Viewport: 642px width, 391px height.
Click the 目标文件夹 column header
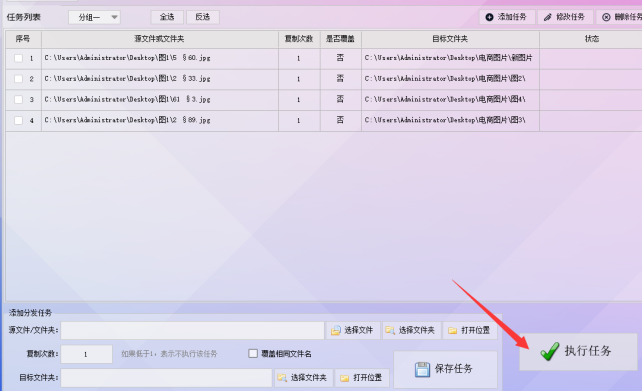point(450,39)
